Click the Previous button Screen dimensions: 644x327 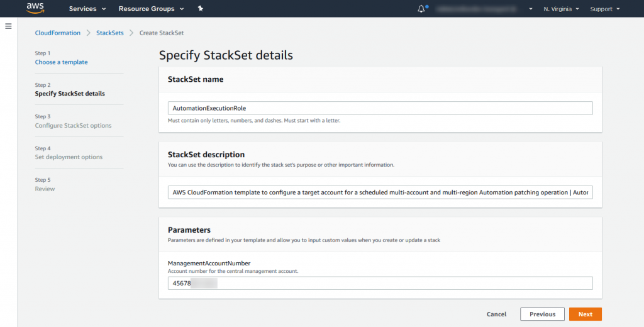542,314
